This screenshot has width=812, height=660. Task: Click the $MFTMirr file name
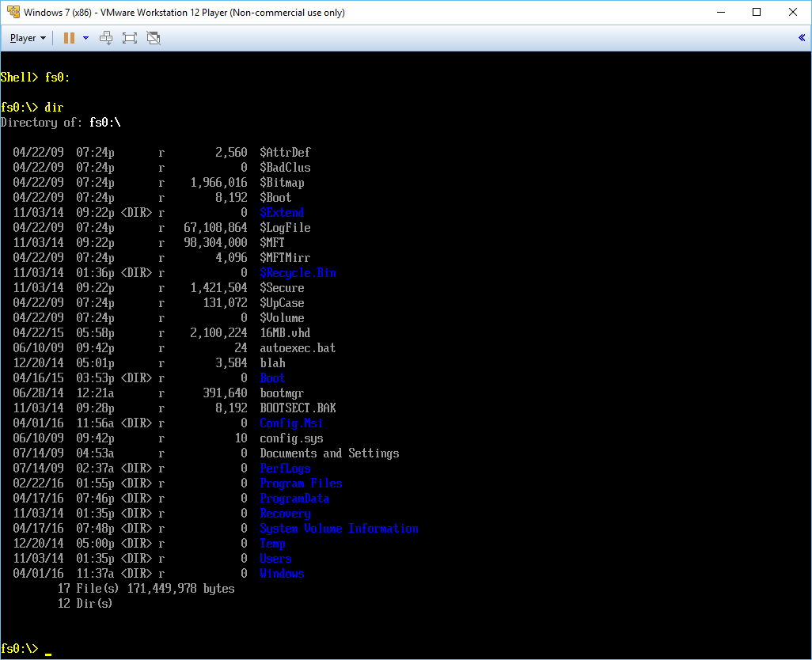pos(285,257)
